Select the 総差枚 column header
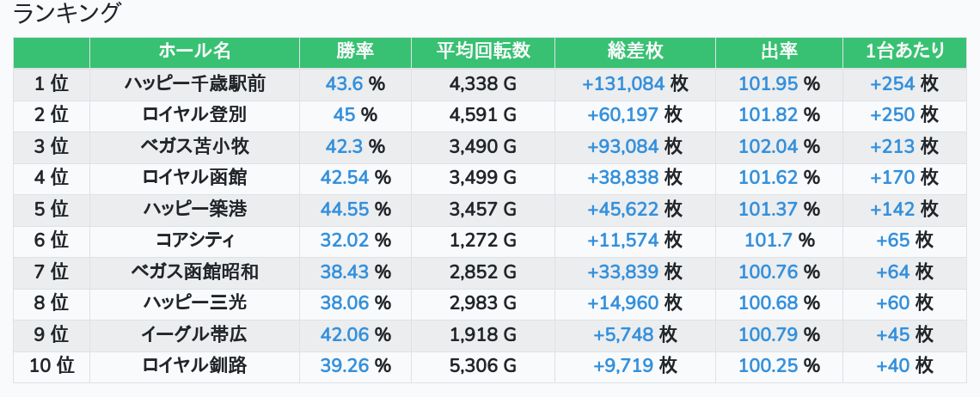Image resolution: width=980 pixels, height=397 pixels. (634, 52)
